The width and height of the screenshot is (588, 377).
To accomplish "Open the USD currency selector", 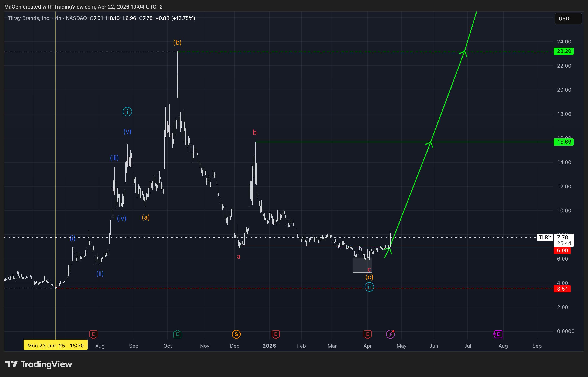I will [568, 19].
